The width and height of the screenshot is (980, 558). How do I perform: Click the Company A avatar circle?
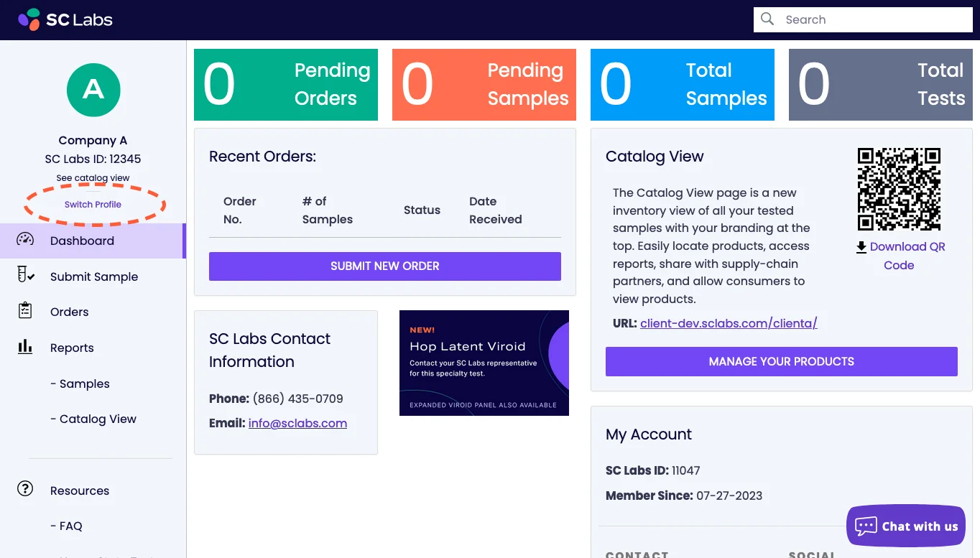[93, 89]
